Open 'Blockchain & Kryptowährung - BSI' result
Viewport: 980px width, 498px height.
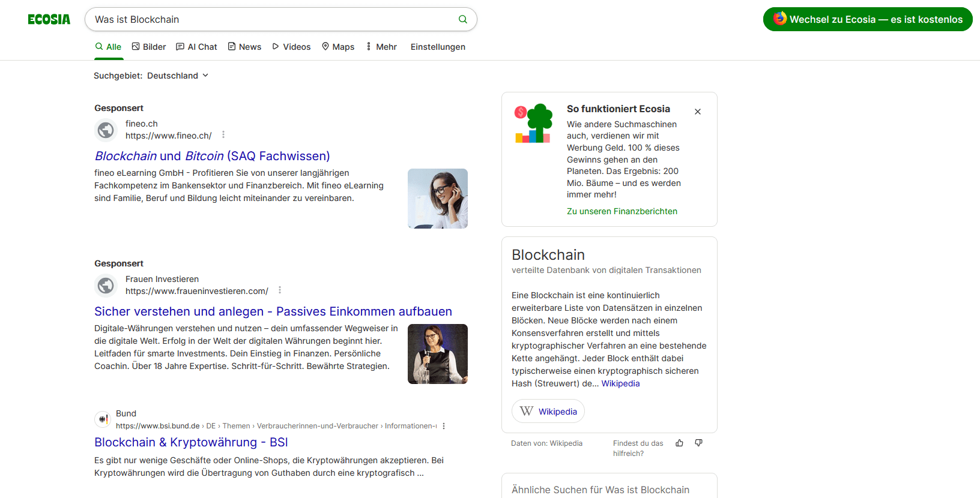tap(191, 442)
